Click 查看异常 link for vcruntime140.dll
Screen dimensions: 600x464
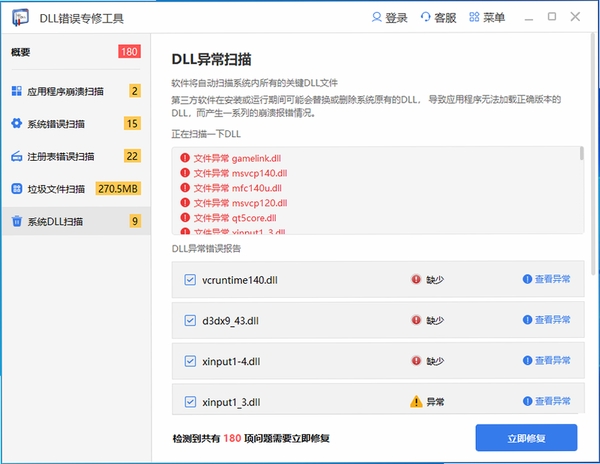pos(552,279)
